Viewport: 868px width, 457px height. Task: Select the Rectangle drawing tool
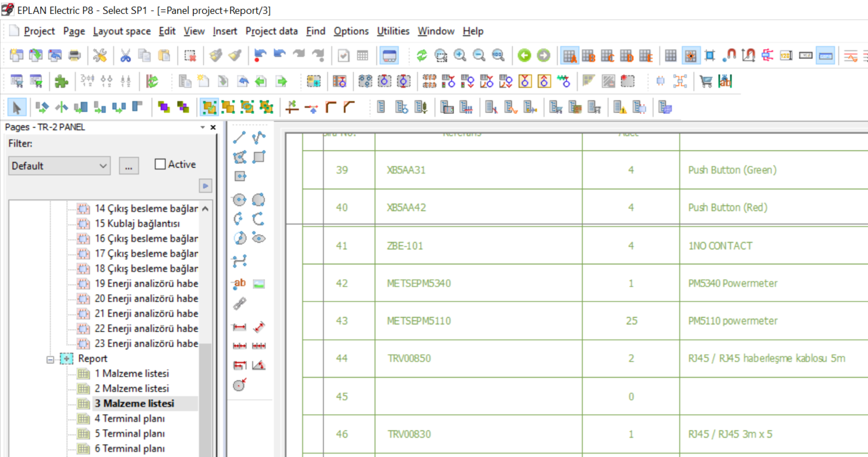[x=259, y=157]
